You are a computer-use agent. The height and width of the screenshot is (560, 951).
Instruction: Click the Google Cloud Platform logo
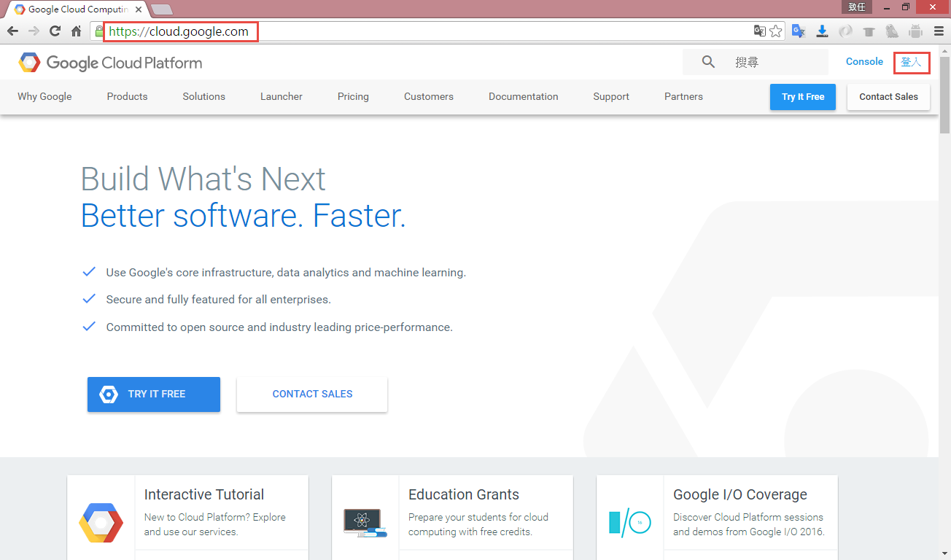pos(110,63)
